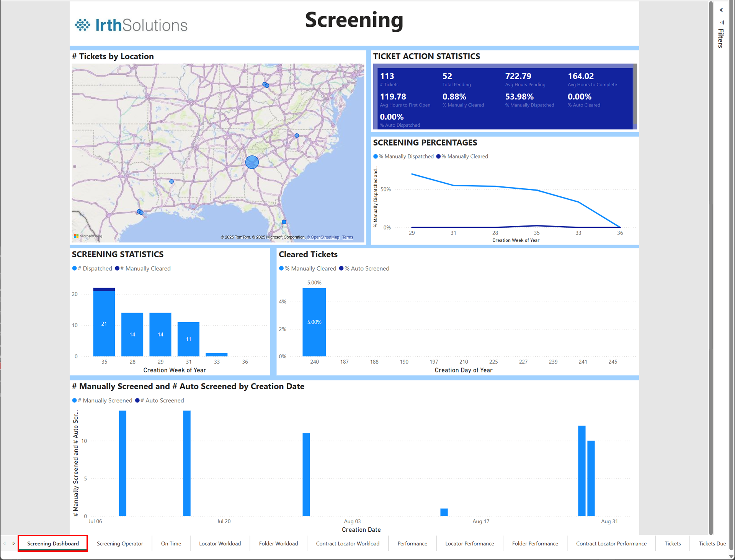This screenshot has width=735, height=560.
Task: Open the Screening Operator tab
Action: pos(120,544)
